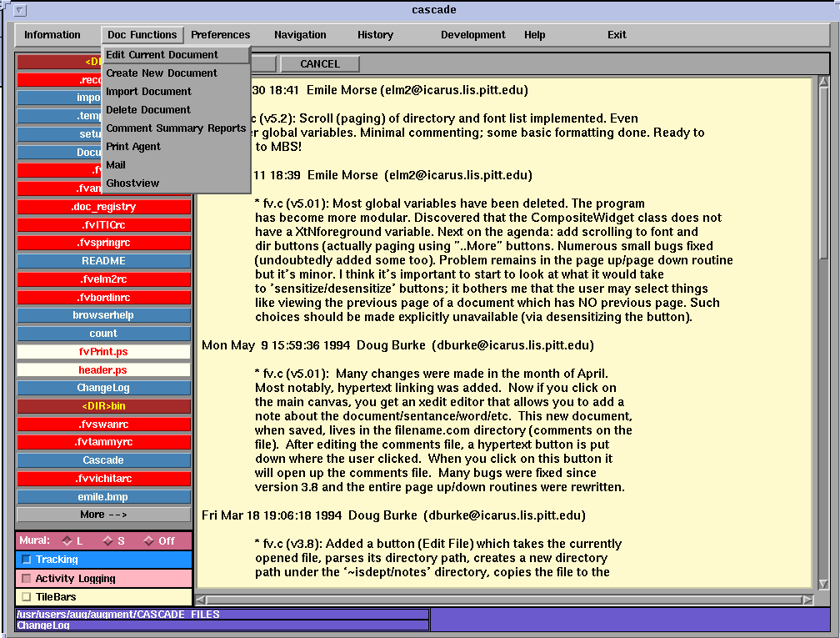840x638 pixels.
Task: Choose Print Agent
Action: click(x=176, y=147)
